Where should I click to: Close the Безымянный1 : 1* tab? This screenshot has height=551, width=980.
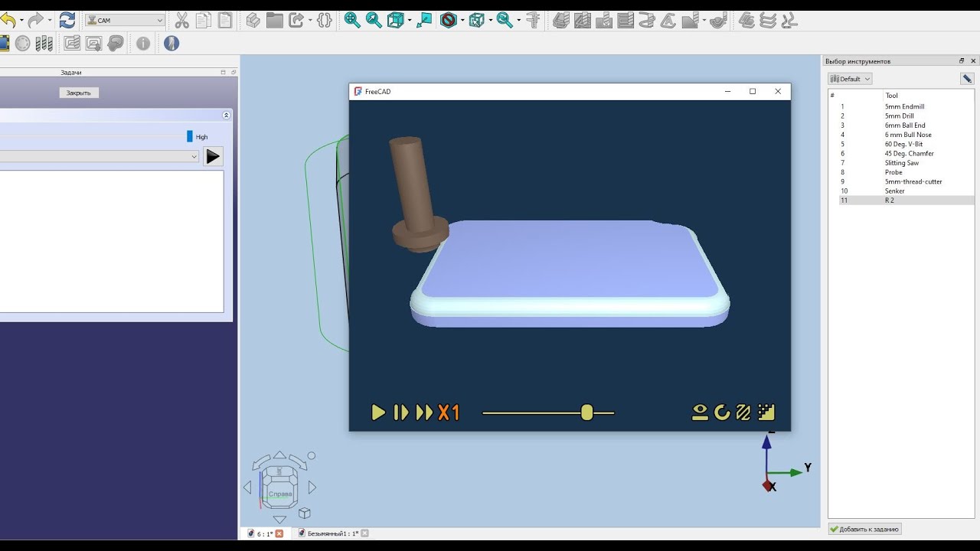point(364,533)
